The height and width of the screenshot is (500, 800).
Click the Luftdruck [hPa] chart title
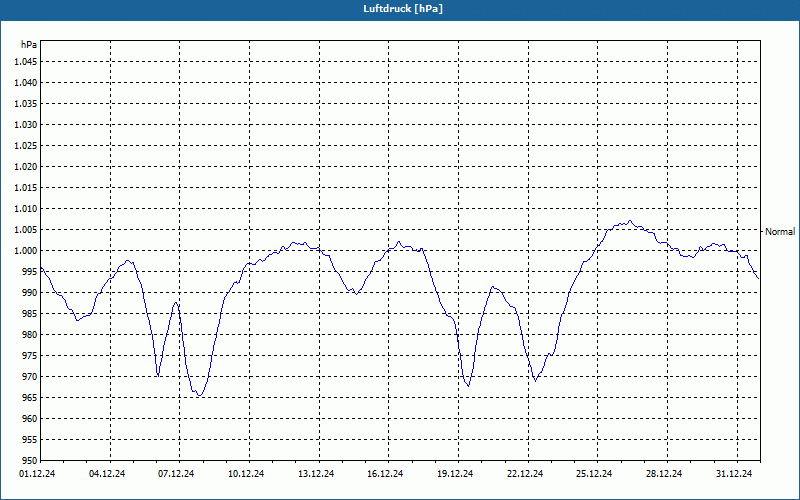click(x=403, y=9)
